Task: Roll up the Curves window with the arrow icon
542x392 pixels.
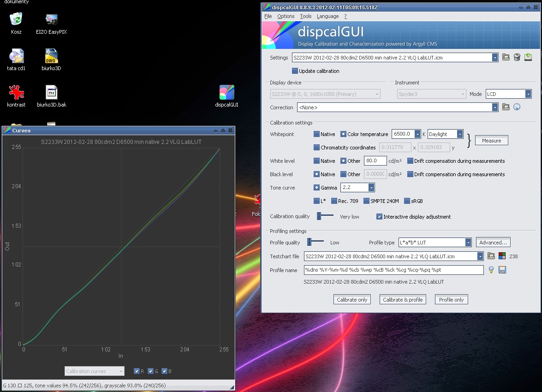Action: 223,131
